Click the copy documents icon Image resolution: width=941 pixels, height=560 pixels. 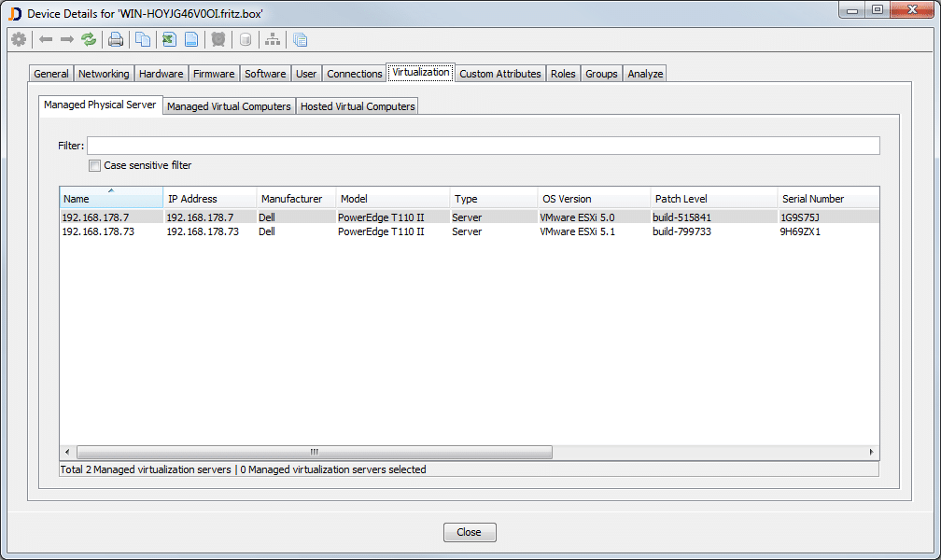pyautogui.click(x=143, y=39)
